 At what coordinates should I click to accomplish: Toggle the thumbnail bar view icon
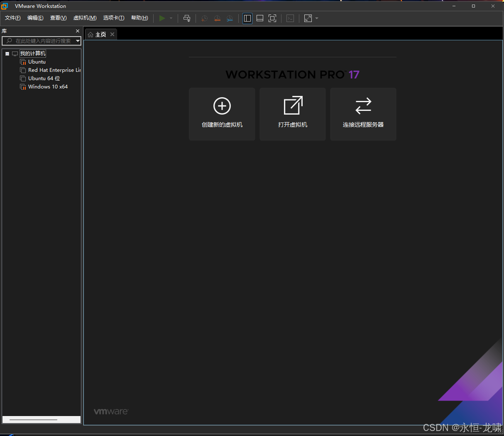point(260,18)
